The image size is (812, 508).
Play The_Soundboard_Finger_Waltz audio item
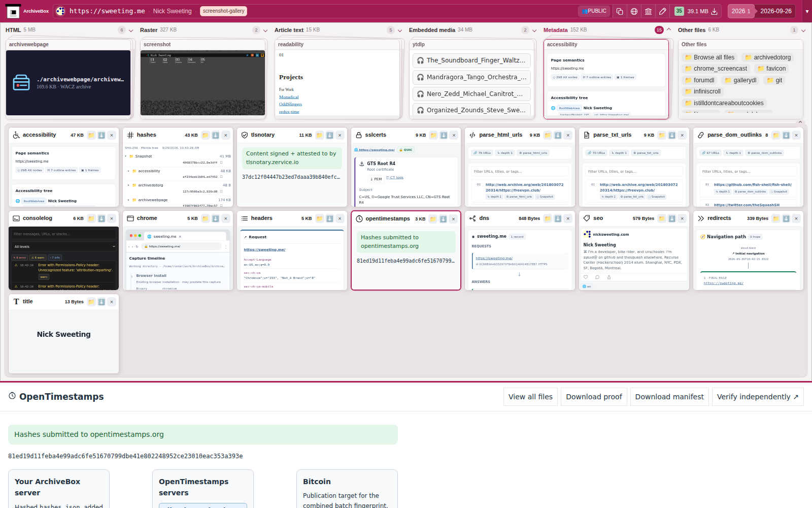[x=471, y=60]
